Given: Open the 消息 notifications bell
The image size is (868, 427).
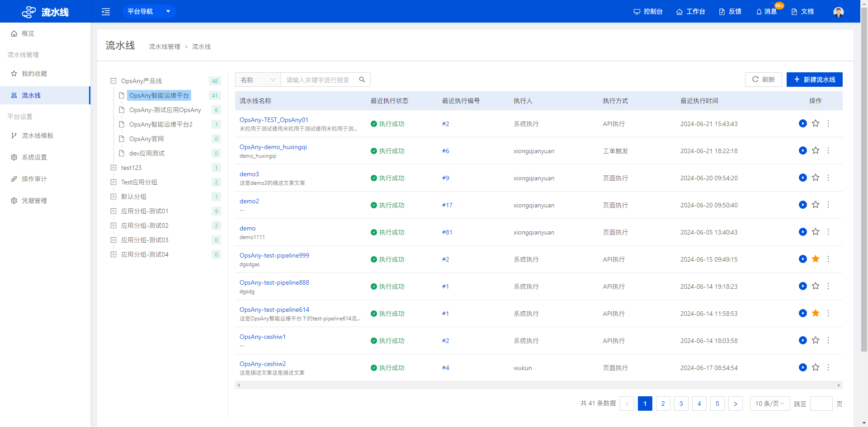Looking at the screenshot, I should pyautogui.click(x=766, y=11).
